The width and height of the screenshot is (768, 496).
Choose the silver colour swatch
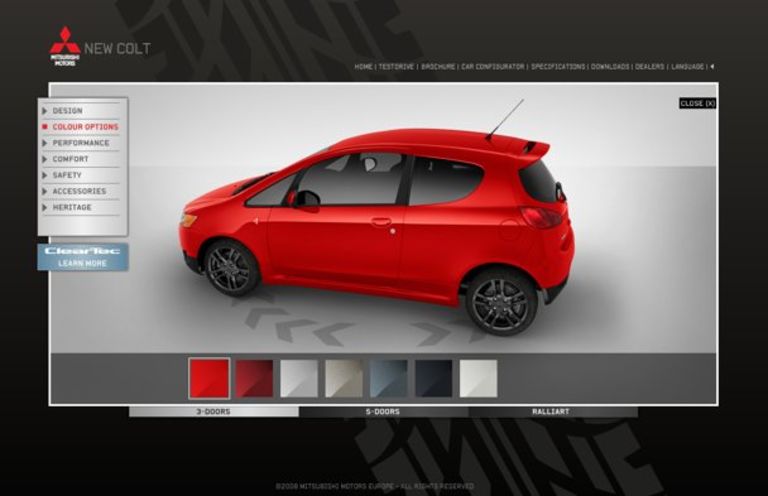pos(299,378)
